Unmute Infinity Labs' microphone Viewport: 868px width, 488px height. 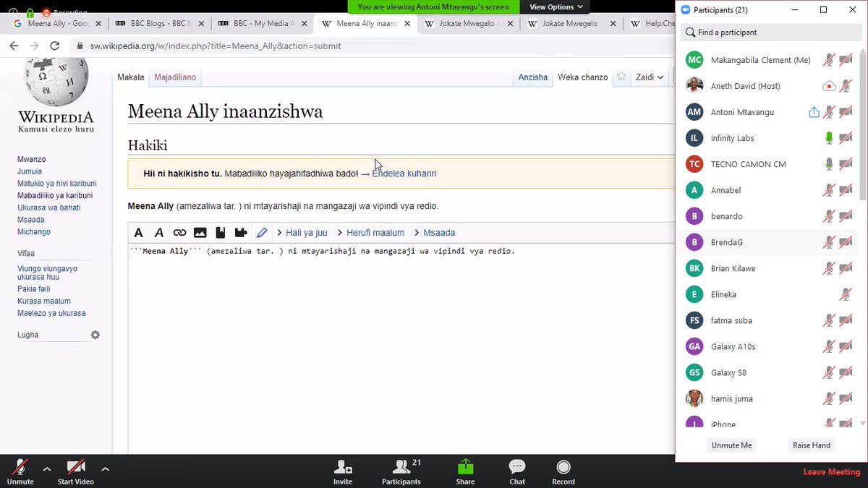click(x=828, y=137)
